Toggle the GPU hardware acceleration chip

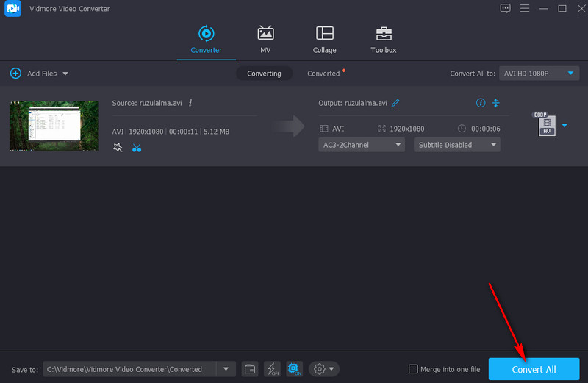click(294, 369)
